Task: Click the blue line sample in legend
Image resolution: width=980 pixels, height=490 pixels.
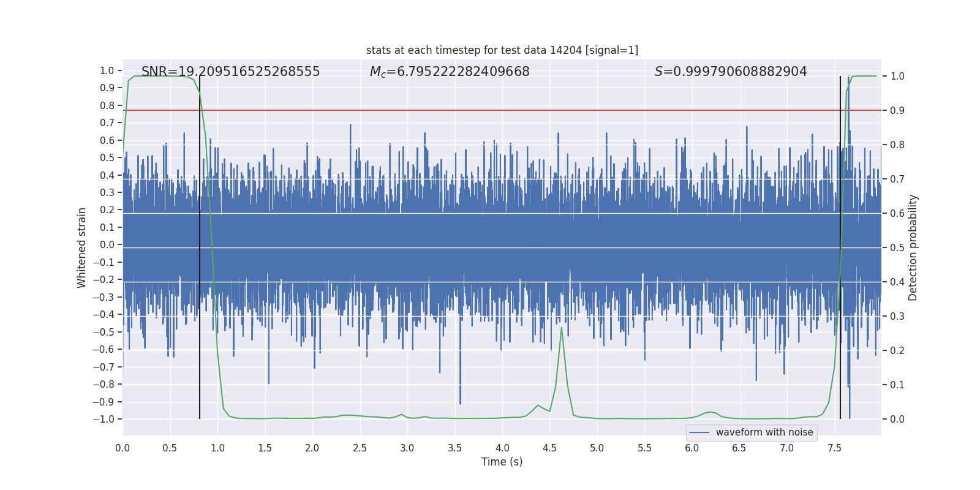Action: pyautogui.click(x=699, y=432)
